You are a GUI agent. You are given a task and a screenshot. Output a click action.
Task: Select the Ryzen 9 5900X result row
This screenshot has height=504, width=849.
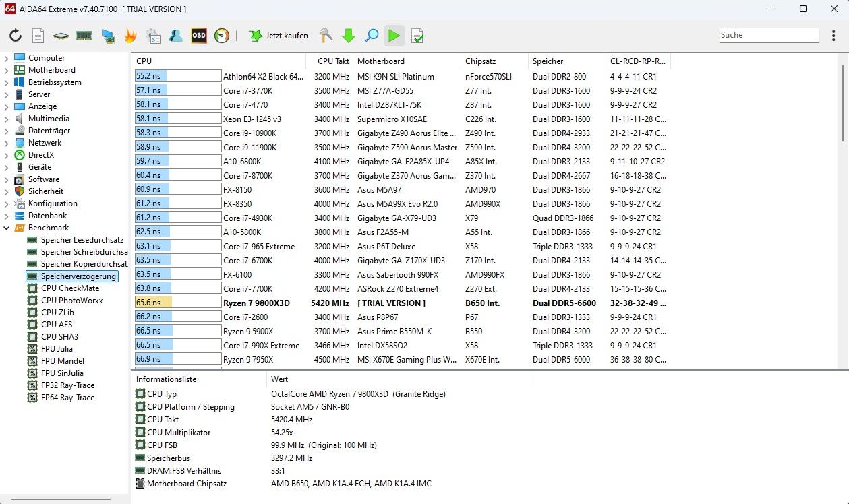point(401,332)
